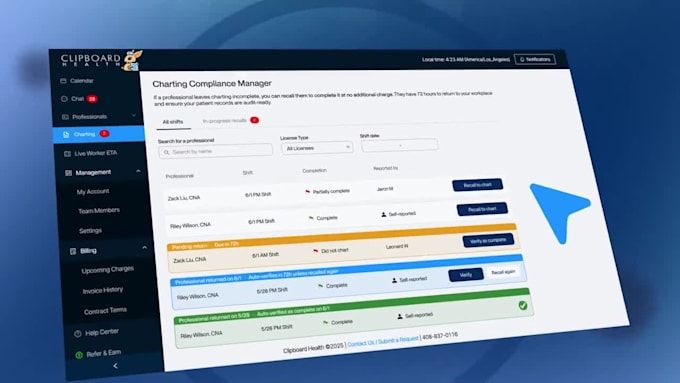
Task: Switch to the In-progress recalls tab
Action: pos(225,121)
